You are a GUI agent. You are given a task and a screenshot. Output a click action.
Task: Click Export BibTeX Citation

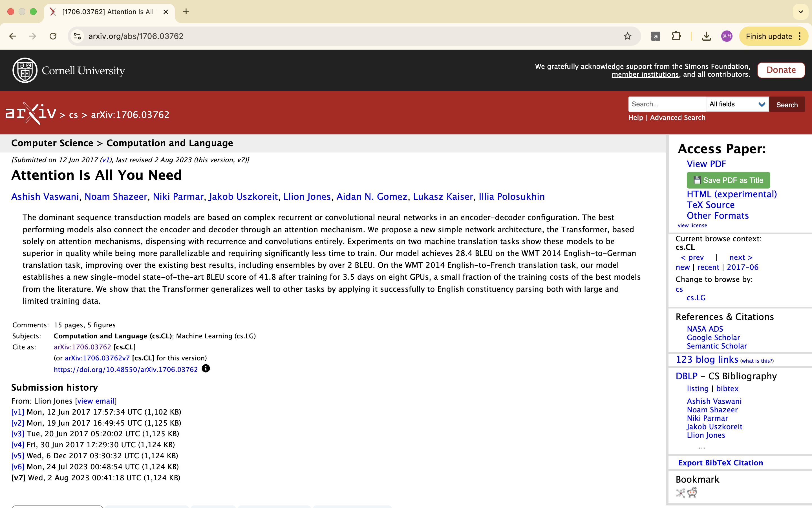click(x=720, y=463)
